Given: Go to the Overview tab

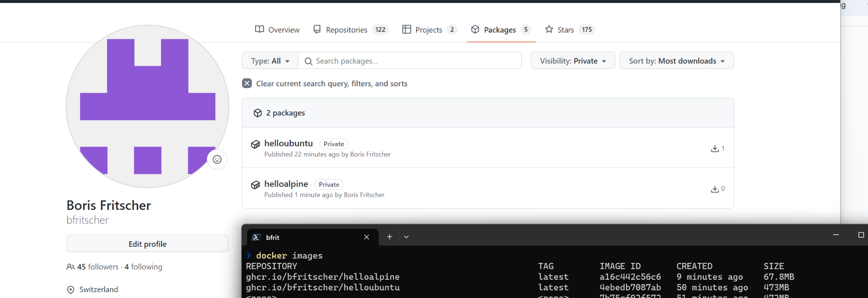Looking at the screenshot, I should click(277, 30).
